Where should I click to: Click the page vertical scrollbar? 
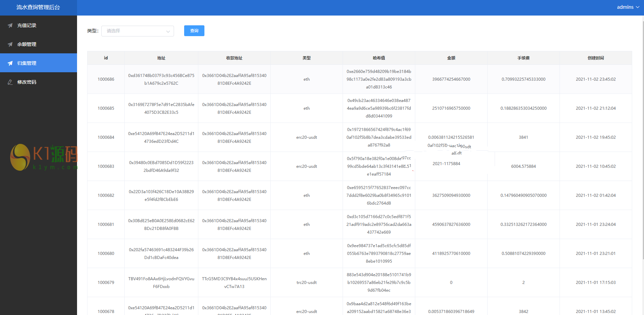(x=643, y=135)
